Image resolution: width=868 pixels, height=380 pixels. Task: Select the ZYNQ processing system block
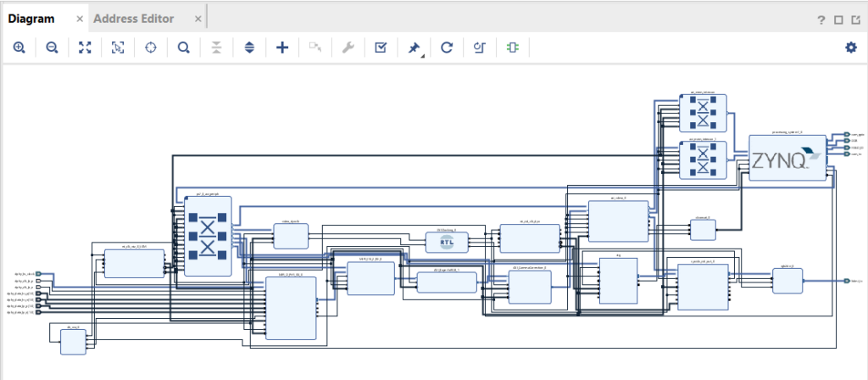click(x=786, y=158)
